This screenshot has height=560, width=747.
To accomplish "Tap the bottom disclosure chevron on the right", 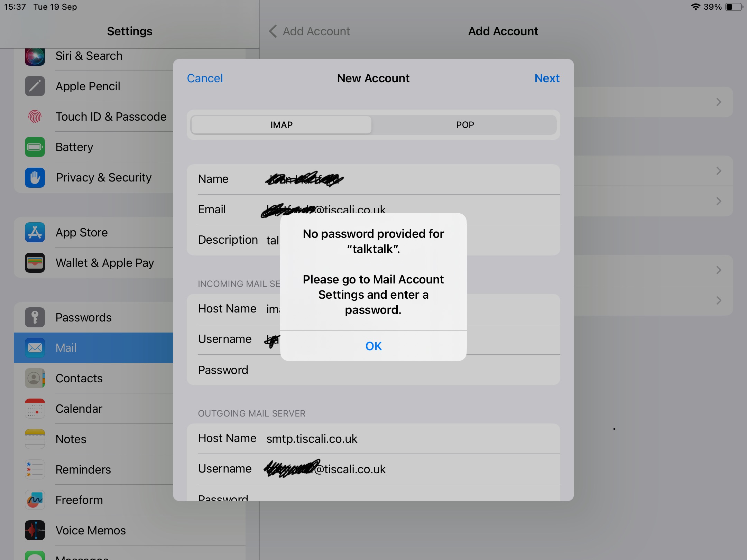I will [x=719, y=300].
